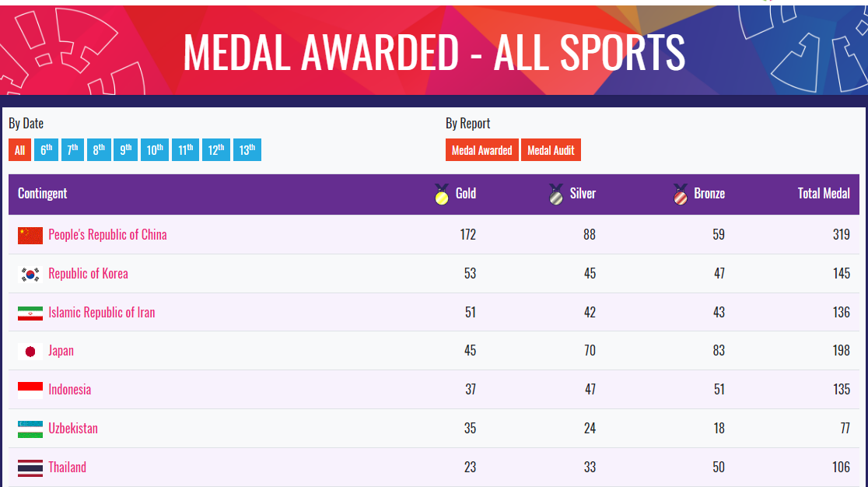Screen dimensions: 868x487
Task: Click the China flag icon
Action: click(x=30, y=235)
